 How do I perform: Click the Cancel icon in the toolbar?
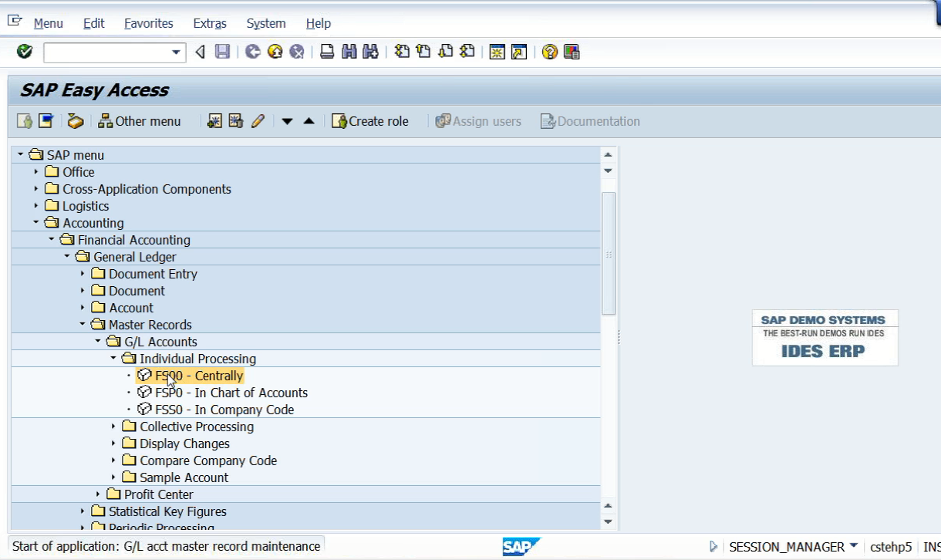[296, 52]
